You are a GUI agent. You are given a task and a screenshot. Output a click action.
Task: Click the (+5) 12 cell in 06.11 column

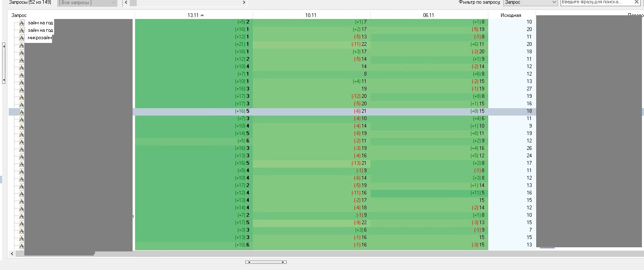coord(429,156)
